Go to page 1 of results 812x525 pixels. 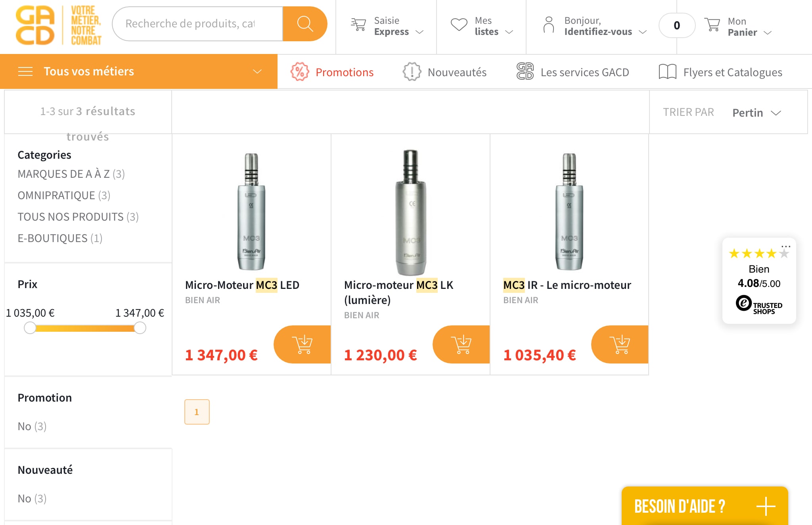(197, 412)
